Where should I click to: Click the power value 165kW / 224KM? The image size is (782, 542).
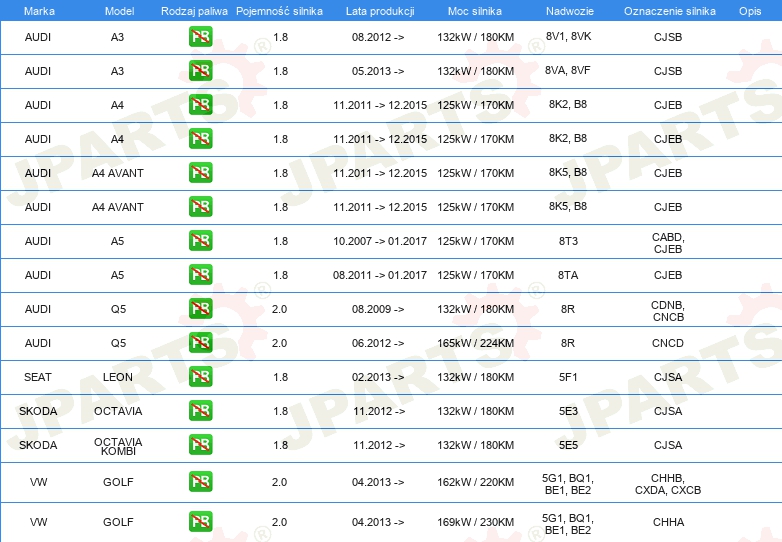(x=476, y=343)
